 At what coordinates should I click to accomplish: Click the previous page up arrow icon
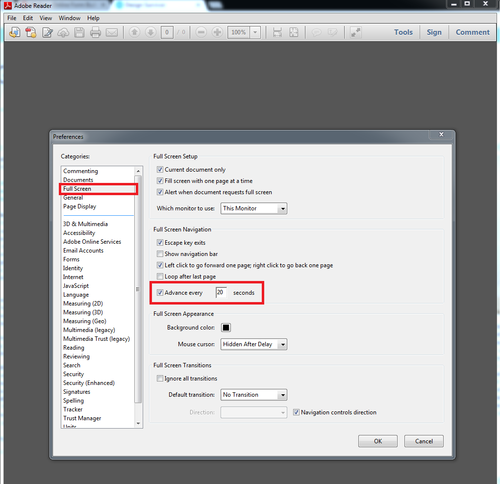(x=135, y=32)
